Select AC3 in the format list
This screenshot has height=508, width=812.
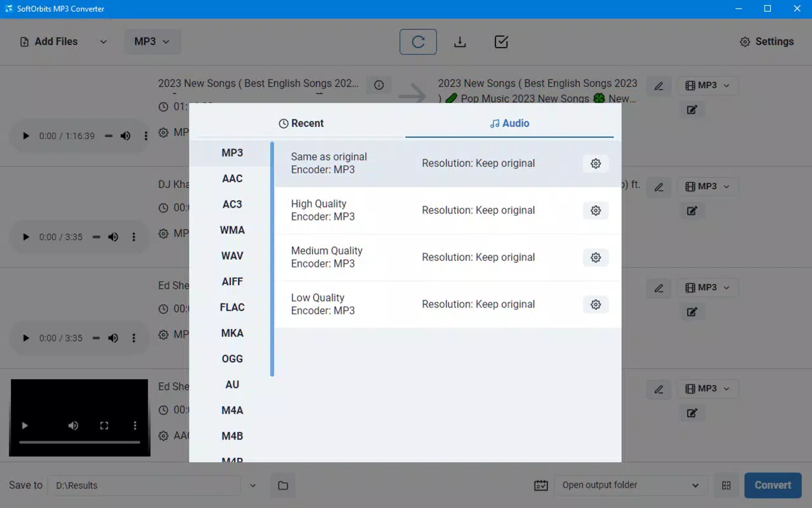(x=232, y=204)
